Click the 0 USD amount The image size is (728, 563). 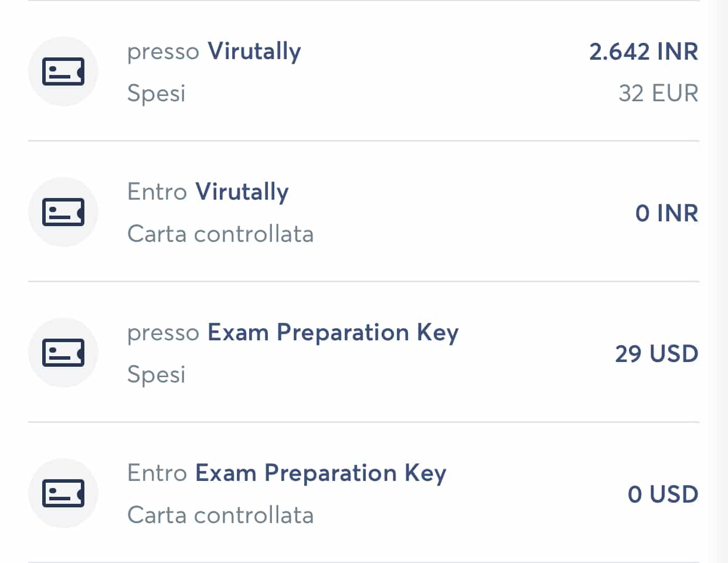tap(663, 494)
